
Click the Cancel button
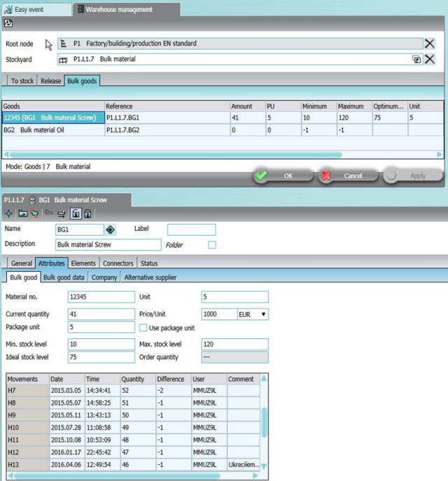point(348,176)
